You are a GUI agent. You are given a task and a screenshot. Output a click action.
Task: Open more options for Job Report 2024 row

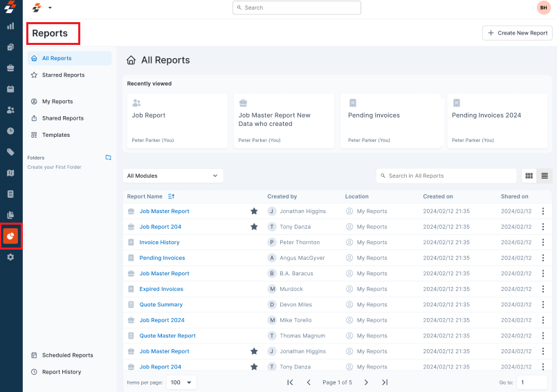542,320
